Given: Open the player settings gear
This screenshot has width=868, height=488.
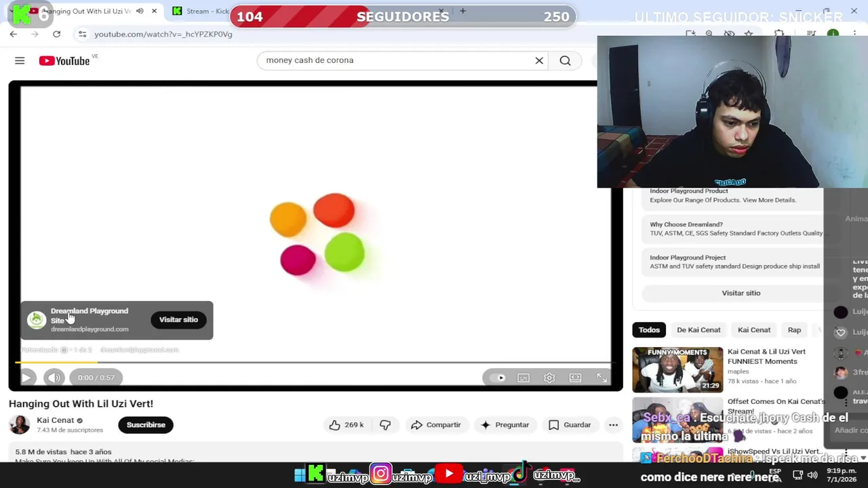Looking at the screenshot, I should 549,378.
